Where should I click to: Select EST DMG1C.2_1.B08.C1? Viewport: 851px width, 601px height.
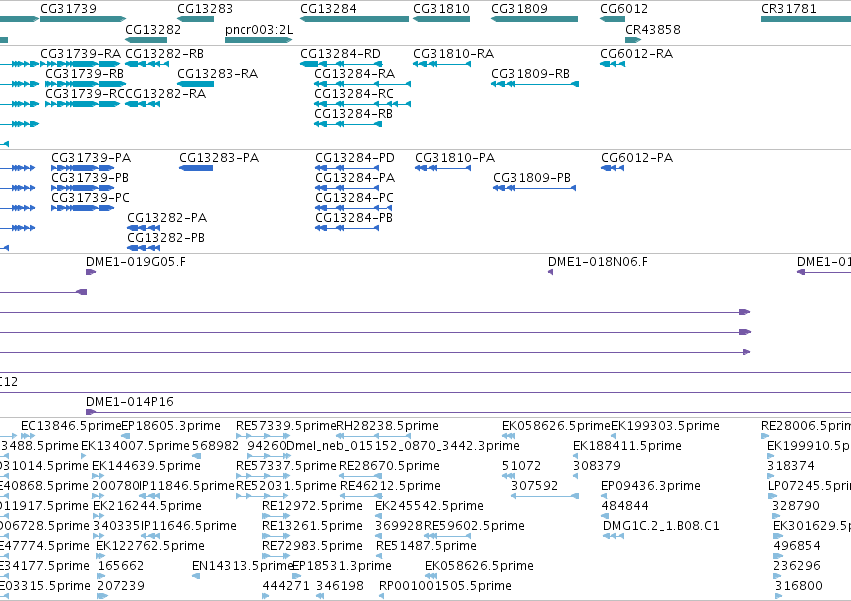pos(613,536)
